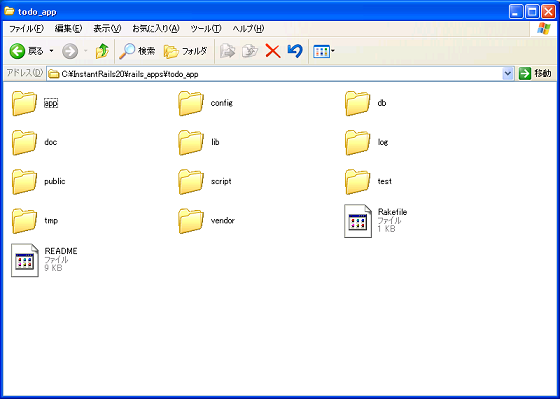Open the 表示(V) menu

107,29
